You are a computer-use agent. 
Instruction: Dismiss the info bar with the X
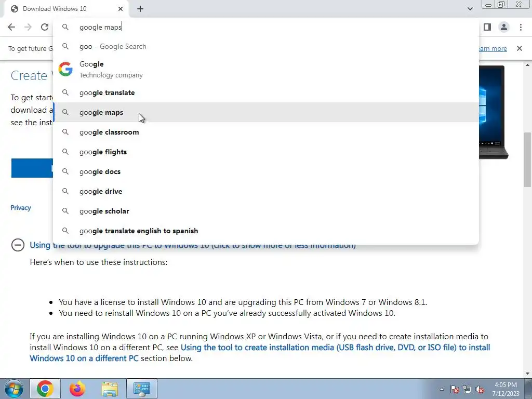point(520,48)
